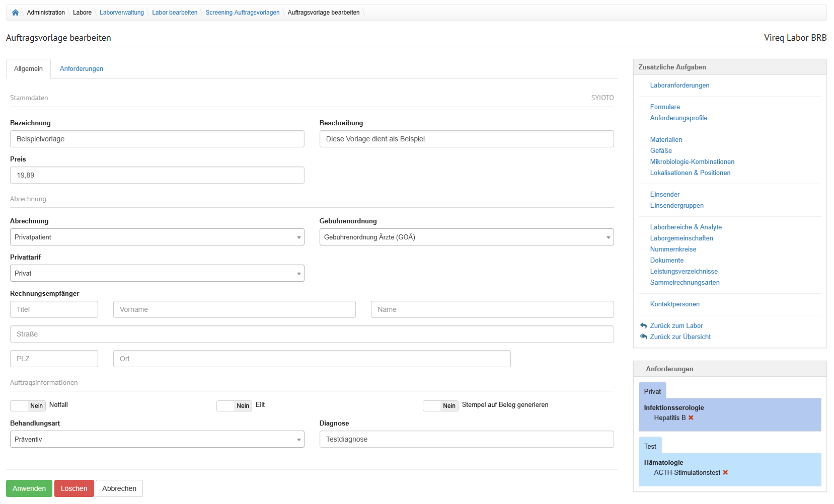Enable Stempel auf Beleg generieren switch
The height and width of the screenshot is (504, 834).
440,406
